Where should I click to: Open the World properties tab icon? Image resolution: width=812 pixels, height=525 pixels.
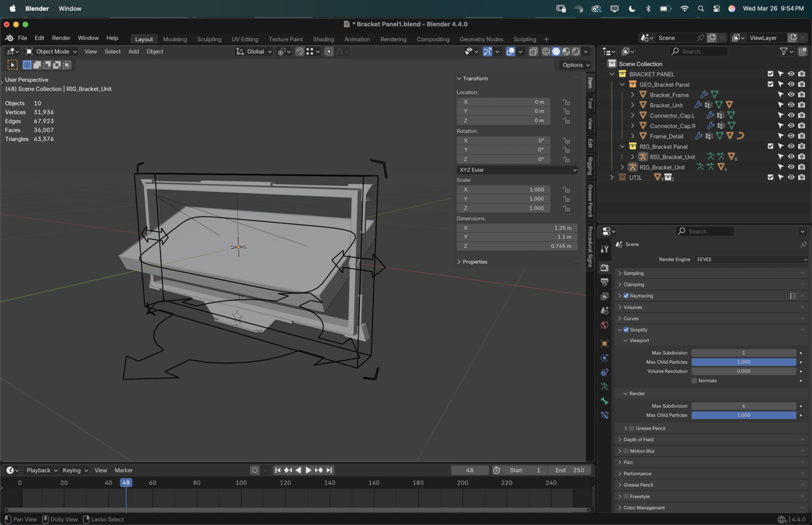604,325
